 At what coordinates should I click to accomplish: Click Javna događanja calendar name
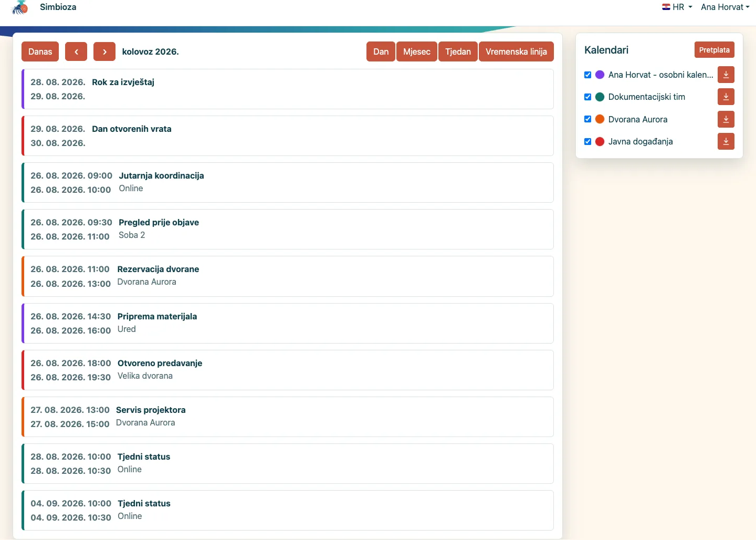[640, 141]
